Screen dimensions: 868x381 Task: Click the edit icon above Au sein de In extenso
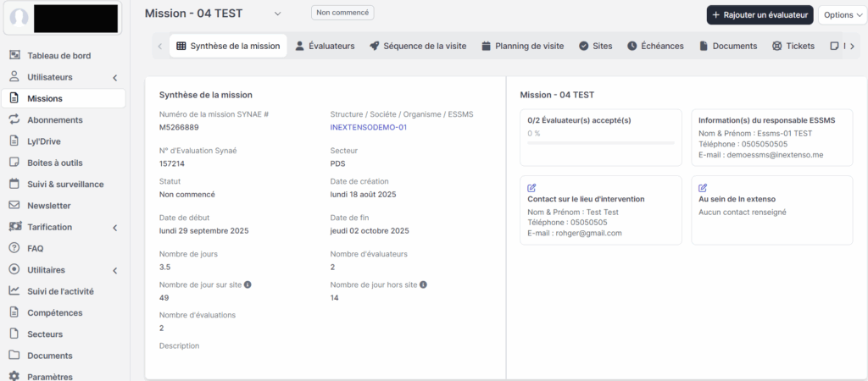(x=702, y=187)
